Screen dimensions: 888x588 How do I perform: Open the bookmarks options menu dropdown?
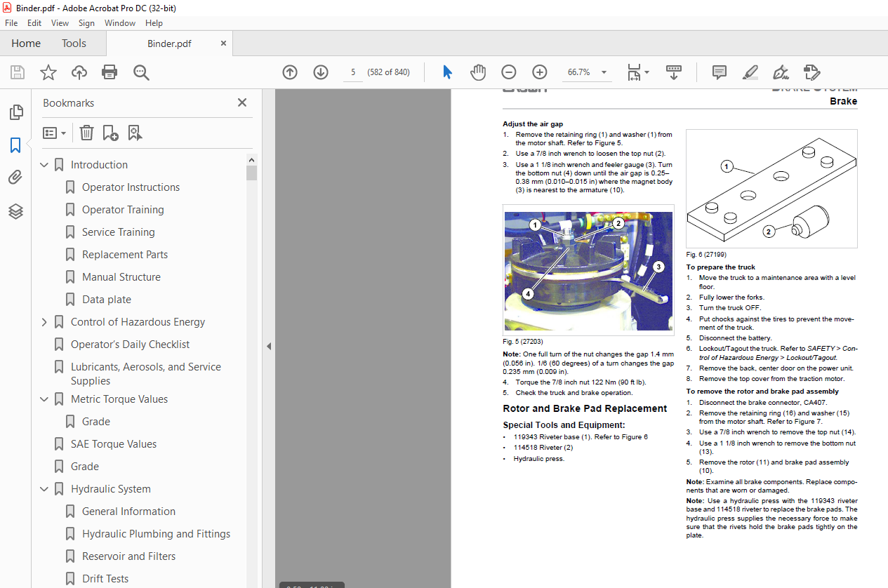coord(55,133)
